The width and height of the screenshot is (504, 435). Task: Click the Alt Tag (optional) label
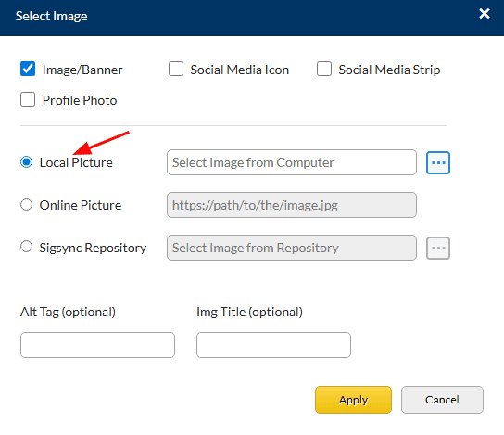68,312
